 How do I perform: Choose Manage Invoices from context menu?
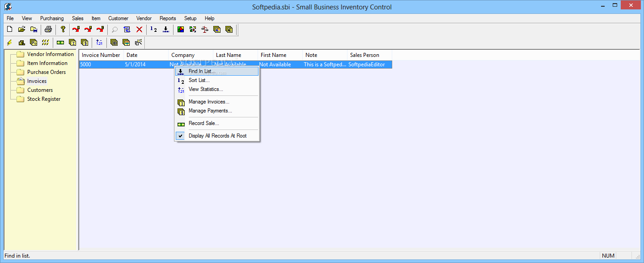pyautogui.click(x=217, y=102)
